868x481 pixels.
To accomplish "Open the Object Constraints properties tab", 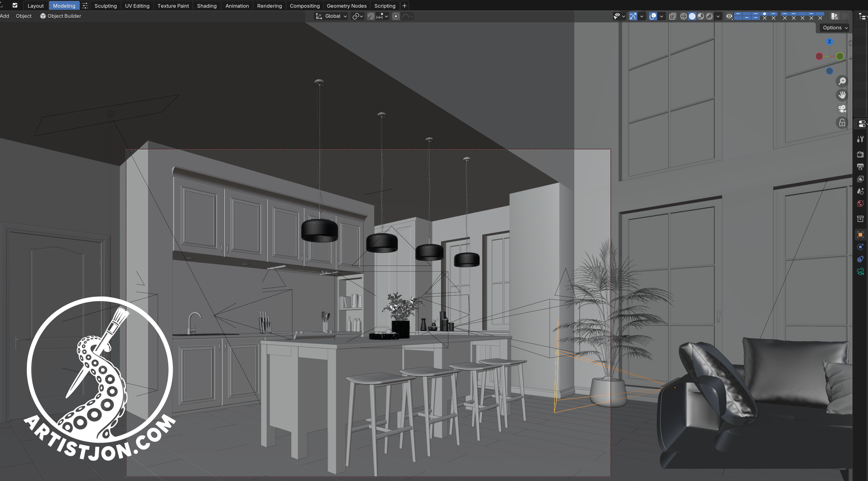I will [x=860, y=259].
